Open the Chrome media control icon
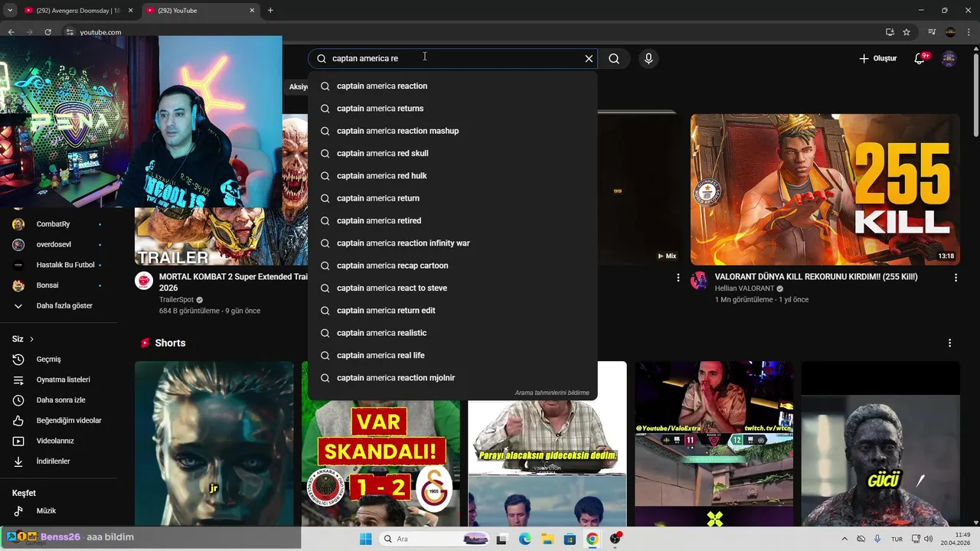The width and height of the screenshot is (980, 551). [x=932, y=32]
